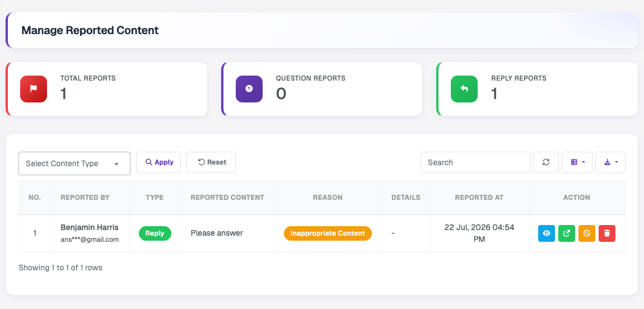Click the Action column header
The height and width of the screenshot is (309, 644).
[577, 198]
